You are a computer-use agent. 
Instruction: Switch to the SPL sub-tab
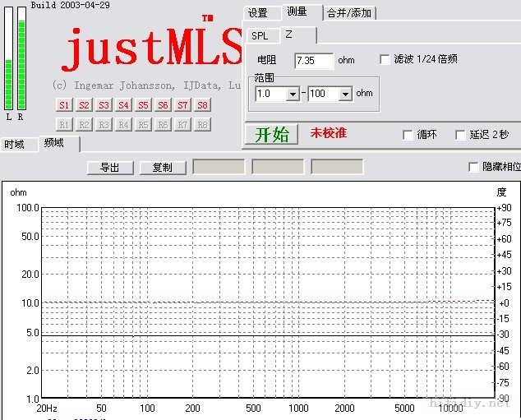click(263, 35)
